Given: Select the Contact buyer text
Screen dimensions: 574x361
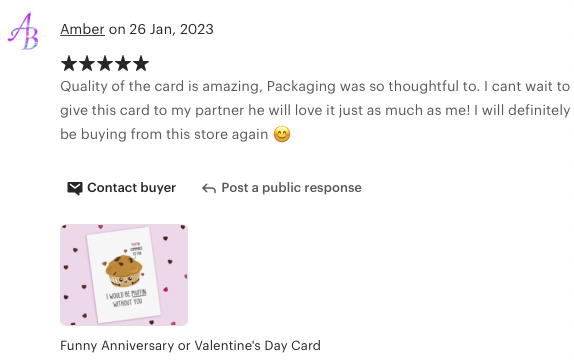Looking at the screenshot, I should pyautogui.click(x=131, y=188).
